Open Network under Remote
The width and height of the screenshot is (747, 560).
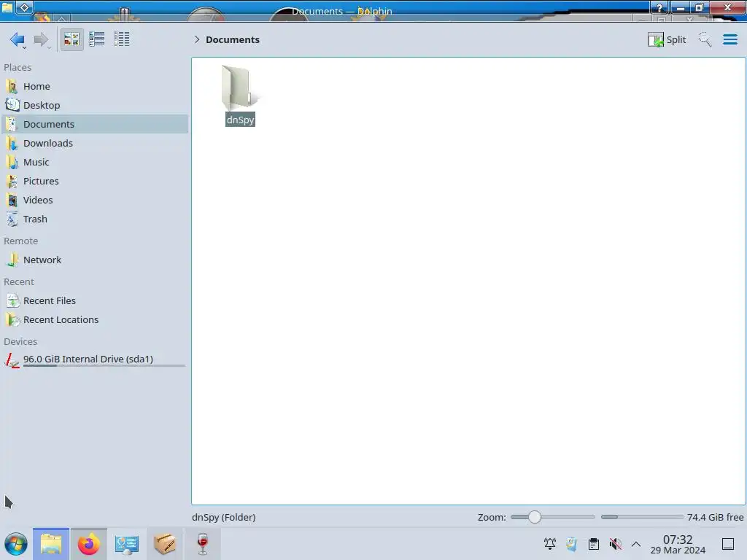[96, 260]
